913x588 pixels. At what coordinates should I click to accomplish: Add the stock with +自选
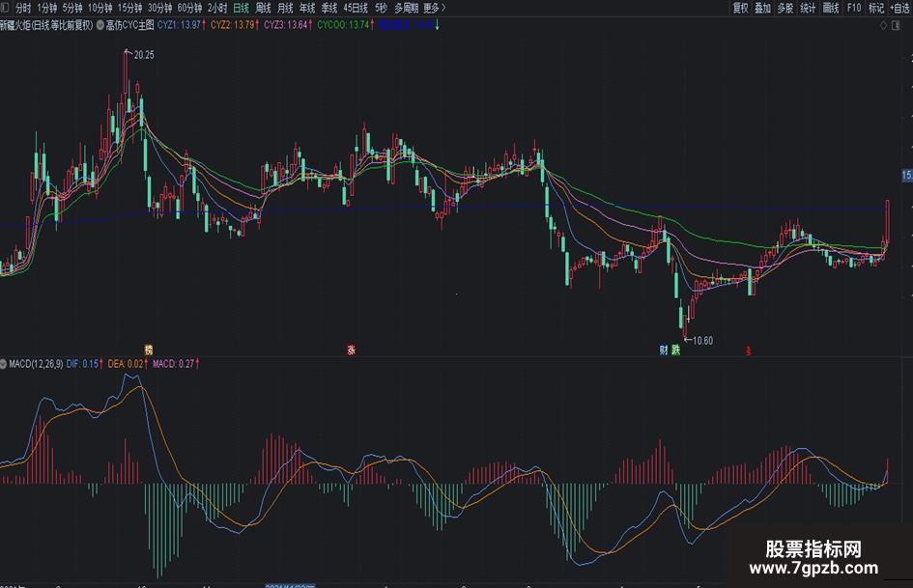pyautogui.click(x=900, y=8)
